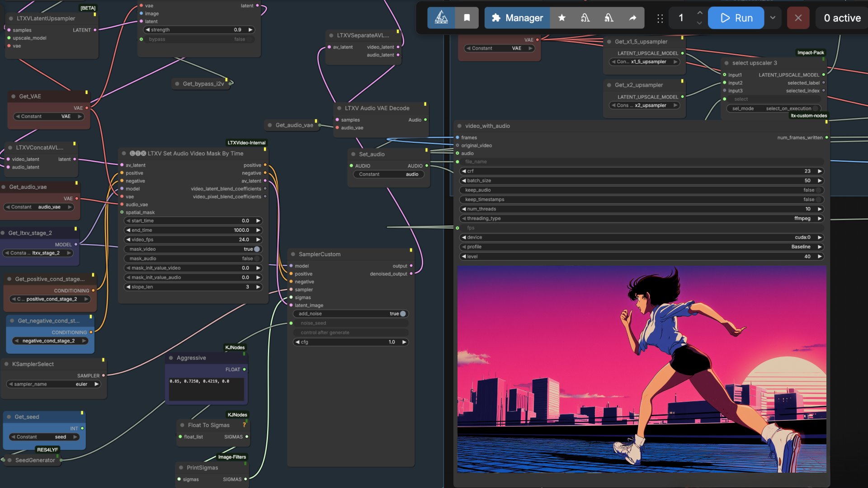
Task: Increase batch_size with its right arrow
Action: point(820,181)
